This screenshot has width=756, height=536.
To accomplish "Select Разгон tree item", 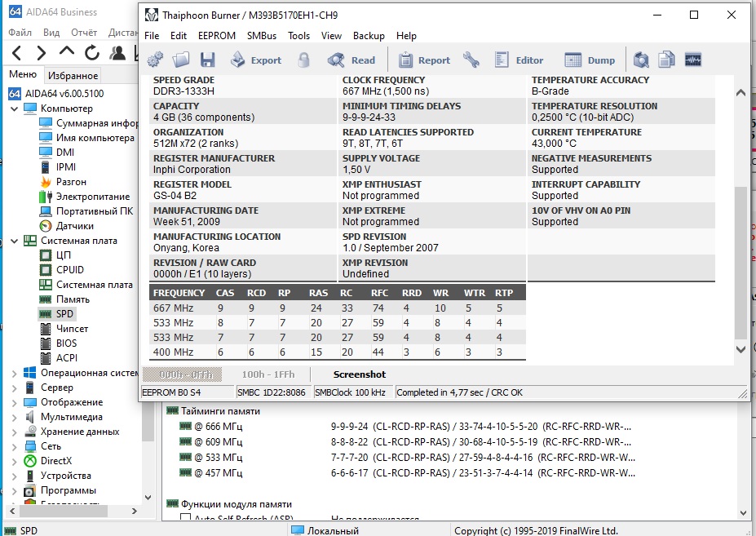I will (x=63, y=182).
